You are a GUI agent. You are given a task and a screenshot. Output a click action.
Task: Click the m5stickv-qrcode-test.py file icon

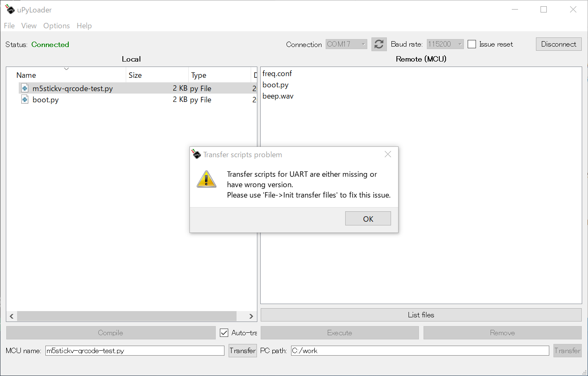25,88
